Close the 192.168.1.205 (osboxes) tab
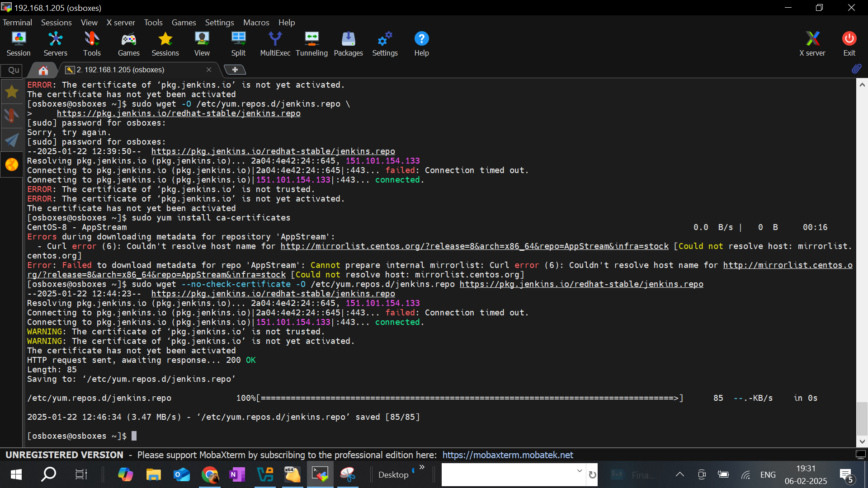Screen dimensions: 868x488 click(209, 70)
